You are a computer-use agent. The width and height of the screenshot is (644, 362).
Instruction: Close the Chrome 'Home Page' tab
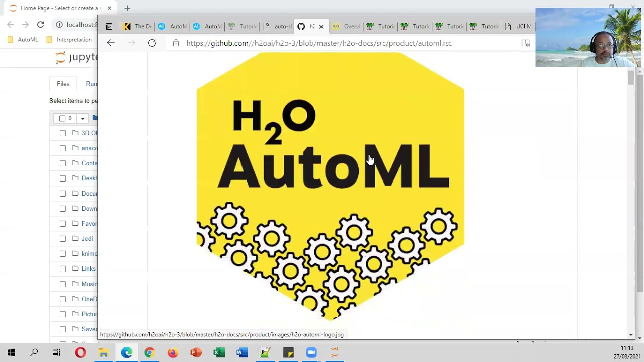[109, 8]
